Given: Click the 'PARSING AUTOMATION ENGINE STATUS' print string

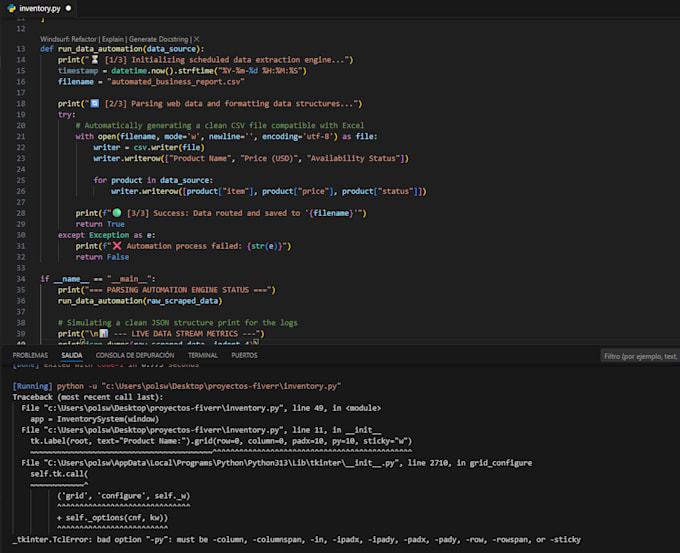Looking at the screenshot, I should [178, 290].
